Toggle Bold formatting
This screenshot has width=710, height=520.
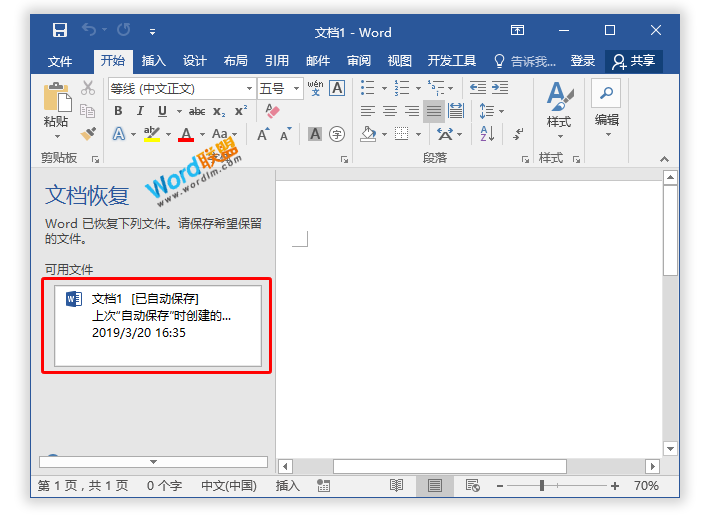118,111
